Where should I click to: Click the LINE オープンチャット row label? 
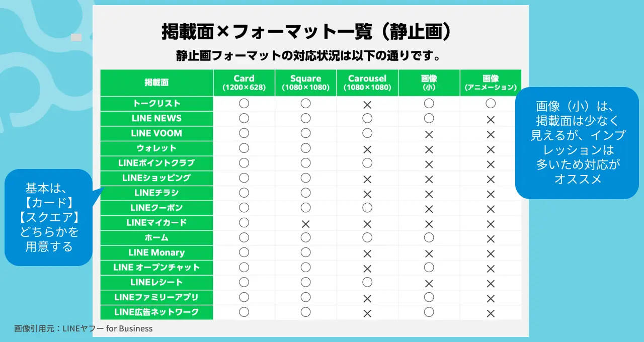pos(156,267)
